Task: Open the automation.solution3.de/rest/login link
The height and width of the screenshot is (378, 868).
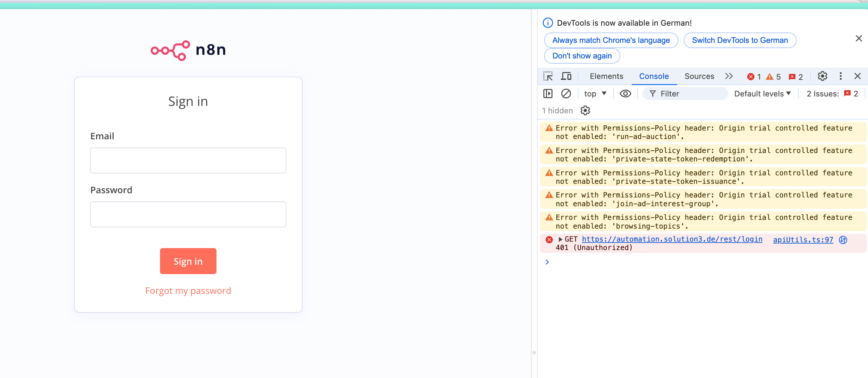Action: coord(672,239)
